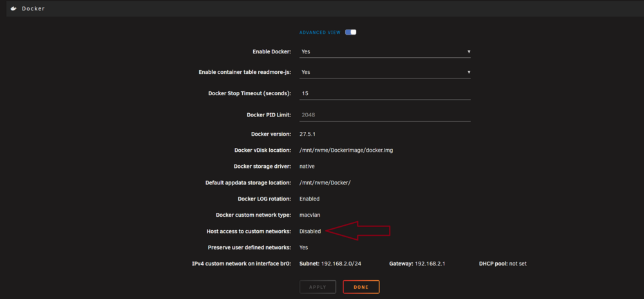Click the vDisk path /mnt/nvme/Dockerimage/docker.img
644x299 pixels.
point(346,150)
